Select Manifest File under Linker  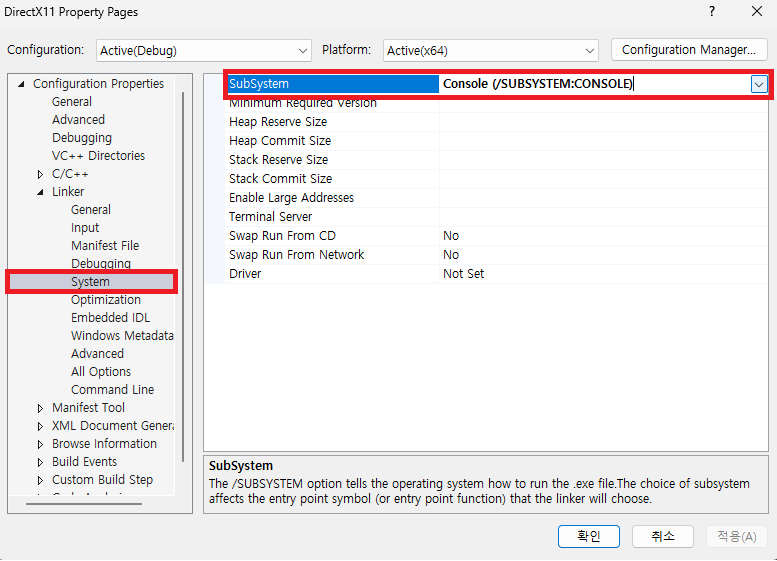click(x=105, y=246)
